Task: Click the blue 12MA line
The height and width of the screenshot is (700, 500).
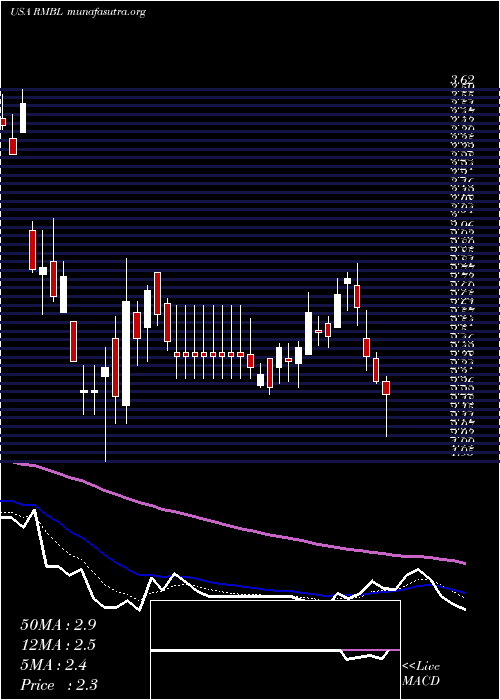Action: pos(232,583)
